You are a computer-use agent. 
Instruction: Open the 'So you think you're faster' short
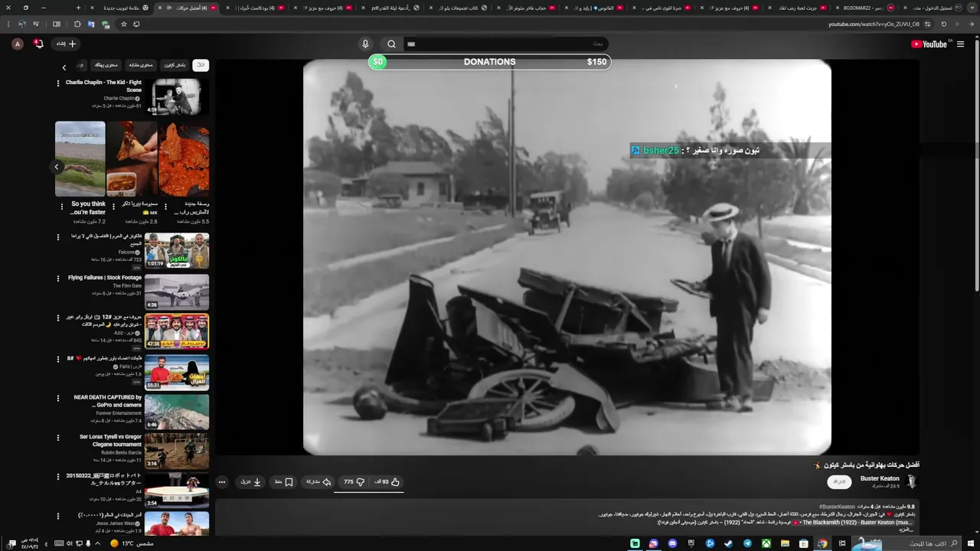click(x=80, y=159)
